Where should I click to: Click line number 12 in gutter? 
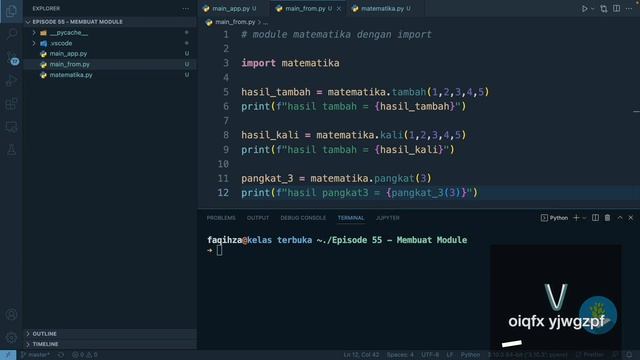(x=223, y=193)
